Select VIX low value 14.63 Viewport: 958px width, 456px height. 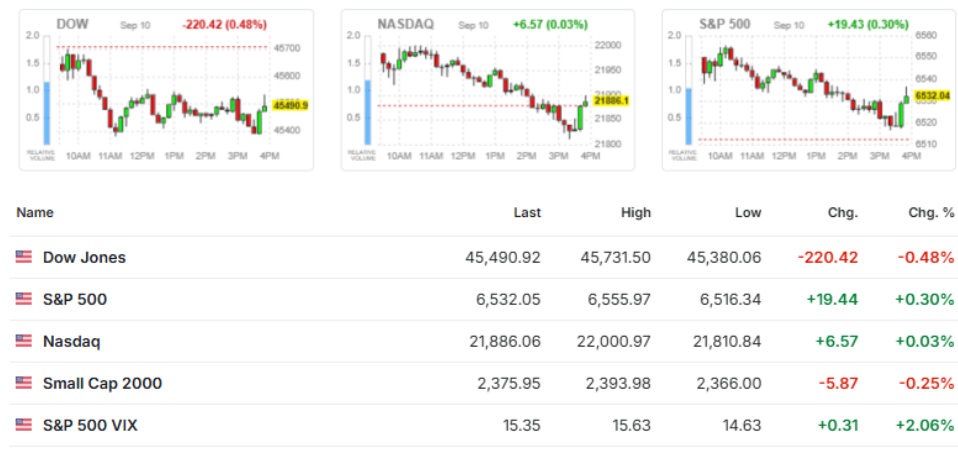[x=744, y=425]
